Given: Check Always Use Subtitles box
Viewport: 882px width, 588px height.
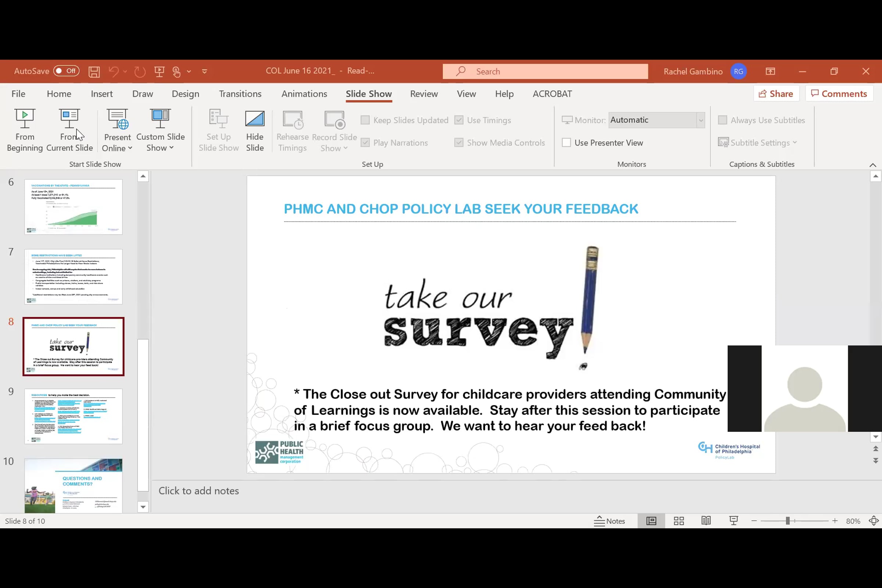Looking at the screenshot, I should coord(722,120).
